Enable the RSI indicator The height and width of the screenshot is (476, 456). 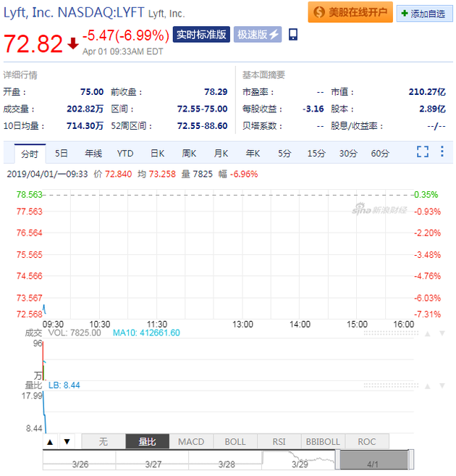pyautogui.click(x=279, y=441)
